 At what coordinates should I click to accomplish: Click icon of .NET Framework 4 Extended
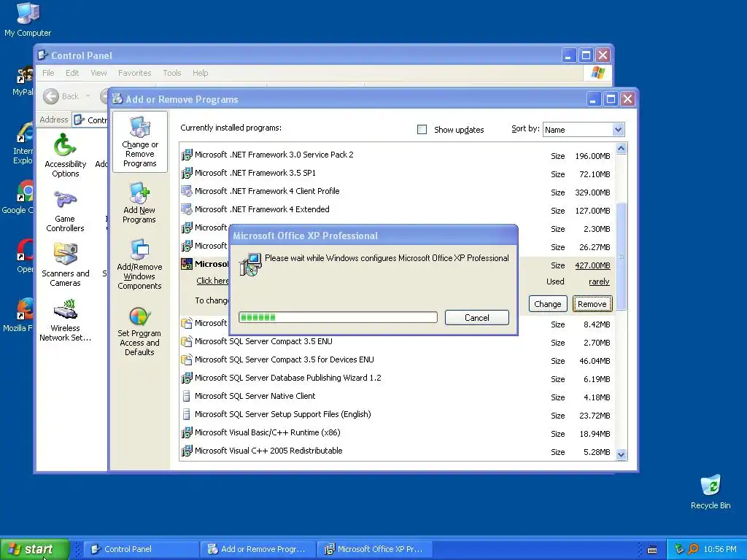[187, 209]
